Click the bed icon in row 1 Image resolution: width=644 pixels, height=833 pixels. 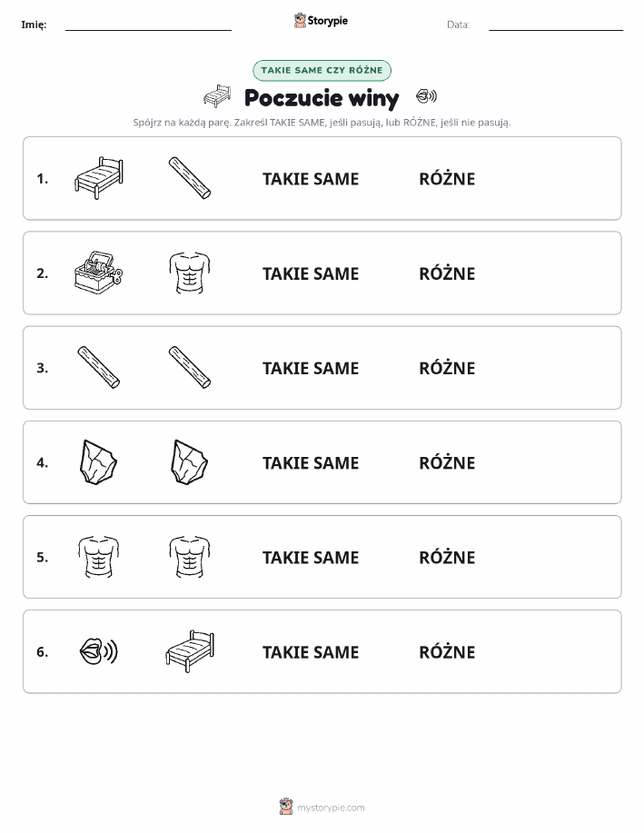click(x=99, y=178)
